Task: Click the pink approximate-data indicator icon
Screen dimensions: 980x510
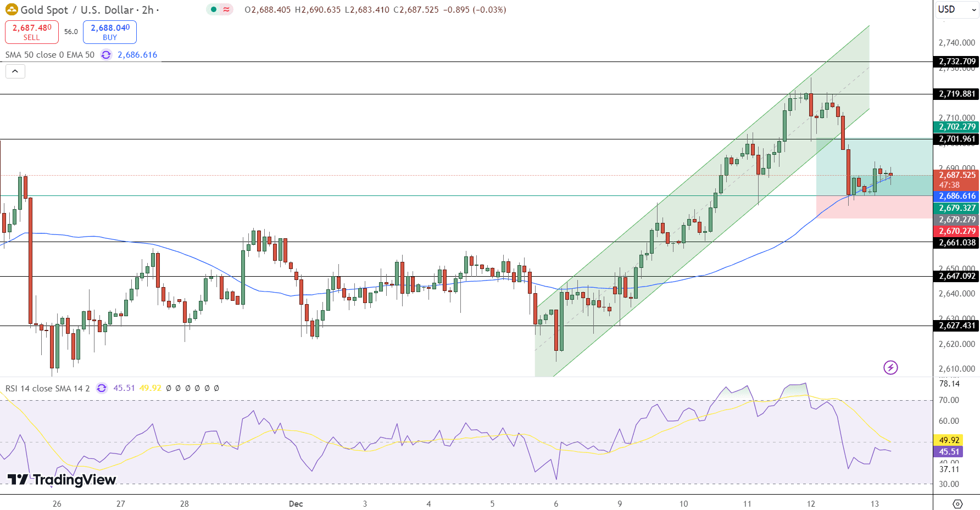Action: point(226,9)
